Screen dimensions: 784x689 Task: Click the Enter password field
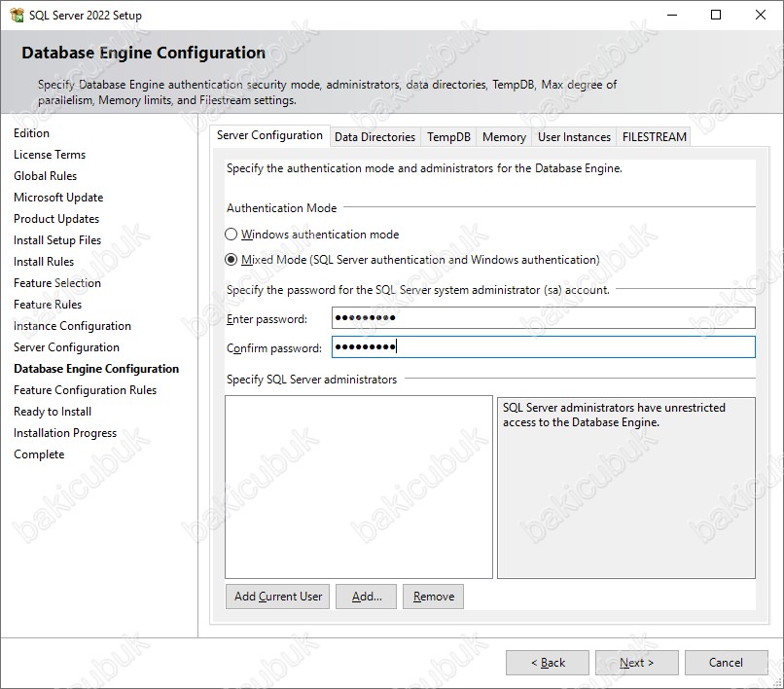[x=543, y=317]
